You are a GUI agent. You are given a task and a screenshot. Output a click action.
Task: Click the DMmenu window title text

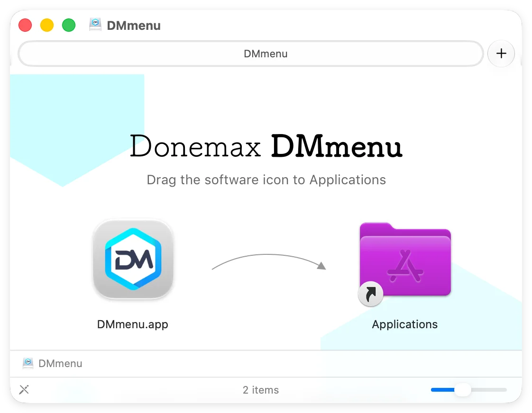tap(134, 26)
